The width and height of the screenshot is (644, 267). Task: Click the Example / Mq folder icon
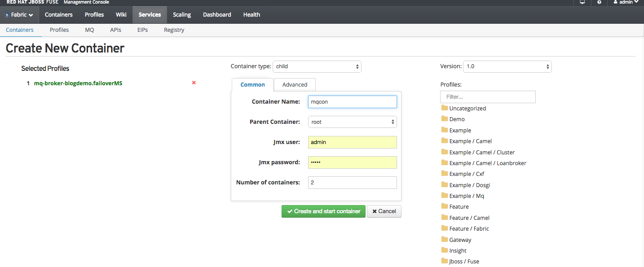[x=445, y=196]
